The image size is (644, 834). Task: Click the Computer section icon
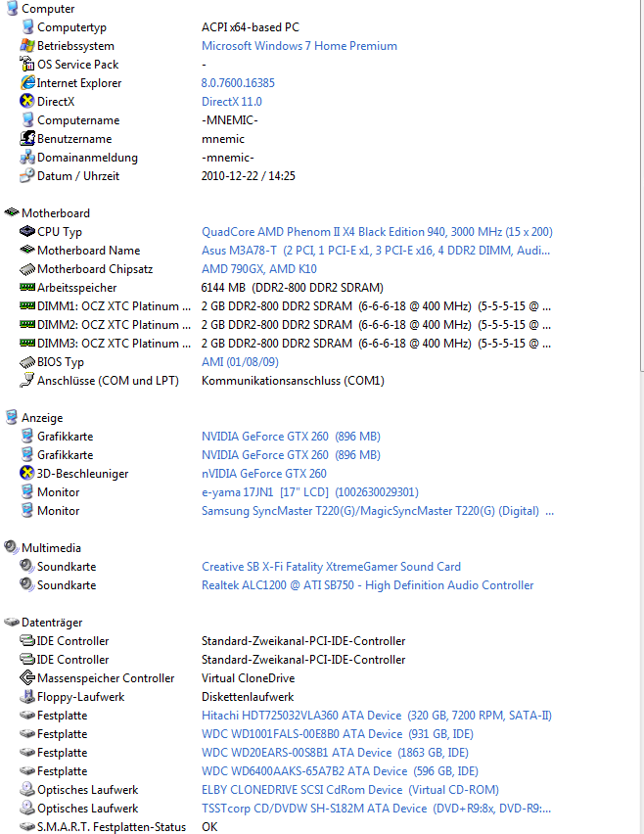[12, 8]
